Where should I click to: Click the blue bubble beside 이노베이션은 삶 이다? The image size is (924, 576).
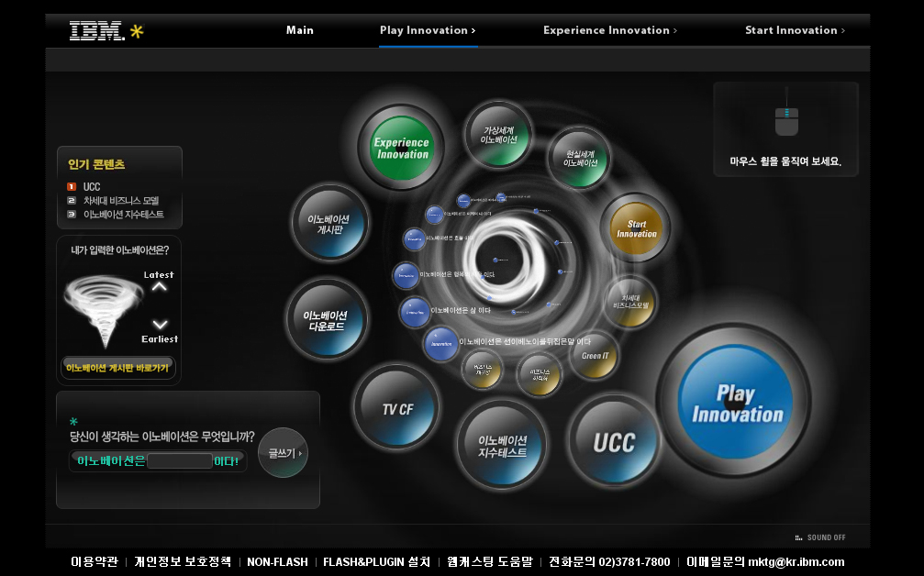point(415,312)
